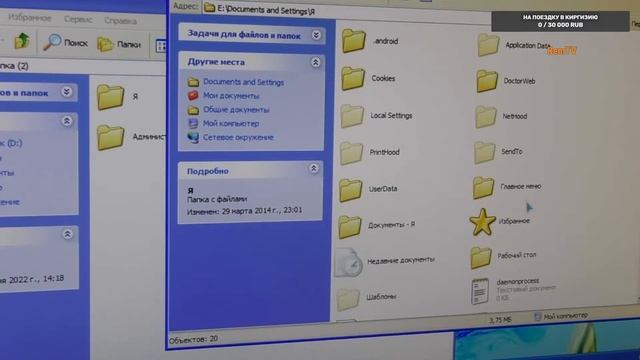
Task: Collapse other places panel in back window
Action: [67, 121]
